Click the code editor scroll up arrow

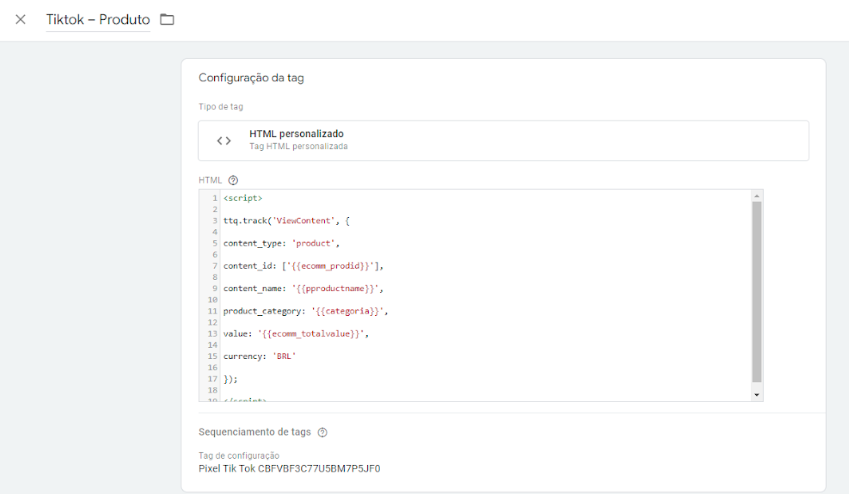(x=757, y=196)
